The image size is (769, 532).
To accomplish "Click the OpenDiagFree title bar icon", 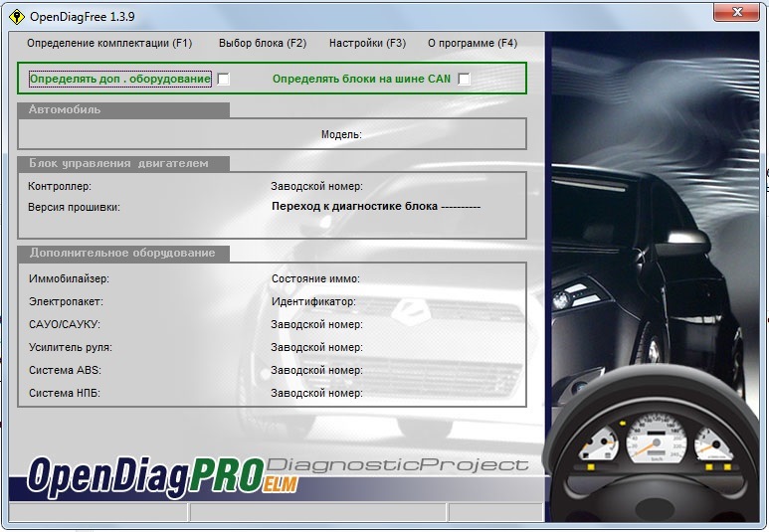I will pyautogui.click(x=17, y=17).
